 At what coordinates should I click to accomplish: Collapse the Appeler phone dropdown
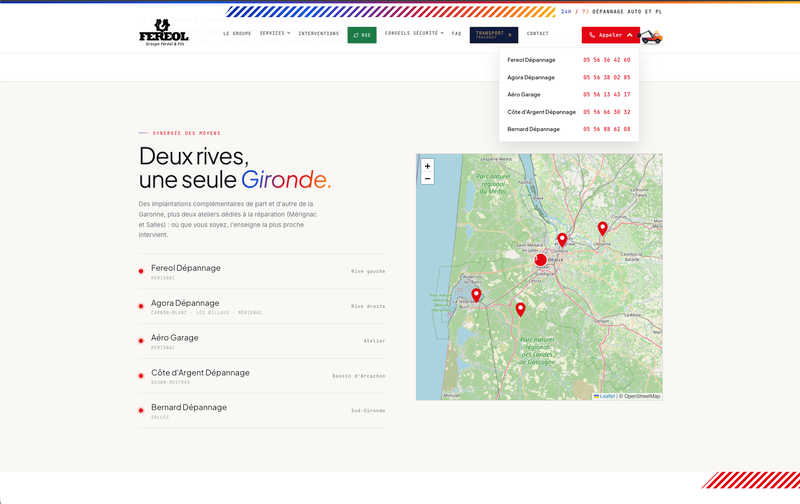[x=610, y=35]
